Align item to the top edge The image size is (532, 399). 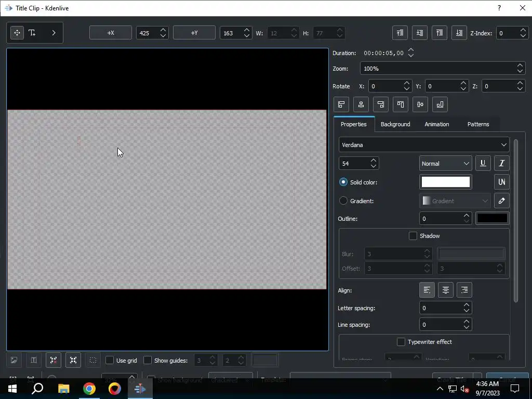[401, 104]
